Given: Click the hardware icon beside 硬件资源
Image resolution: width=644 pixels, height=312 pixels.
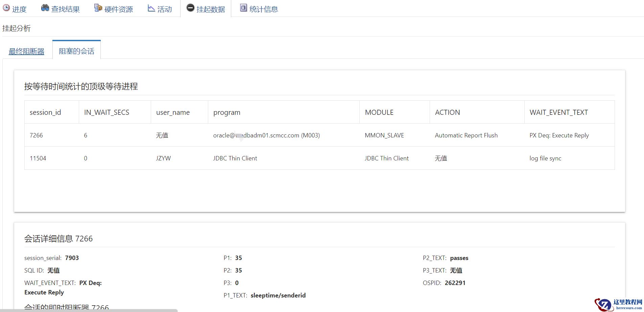Looking at the screenshot, I should coord(98,8).
